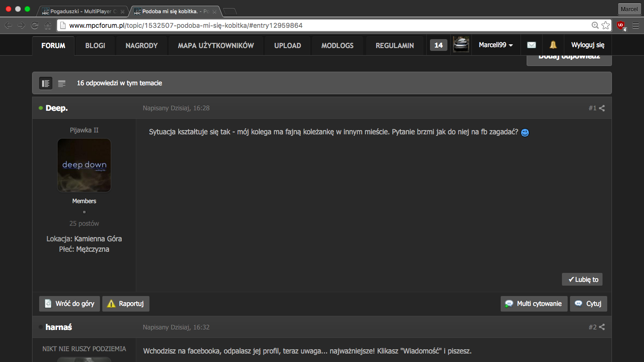Click Wyloguj się to log out
This screenshot has height=362, width=644.
coord(588,45)
